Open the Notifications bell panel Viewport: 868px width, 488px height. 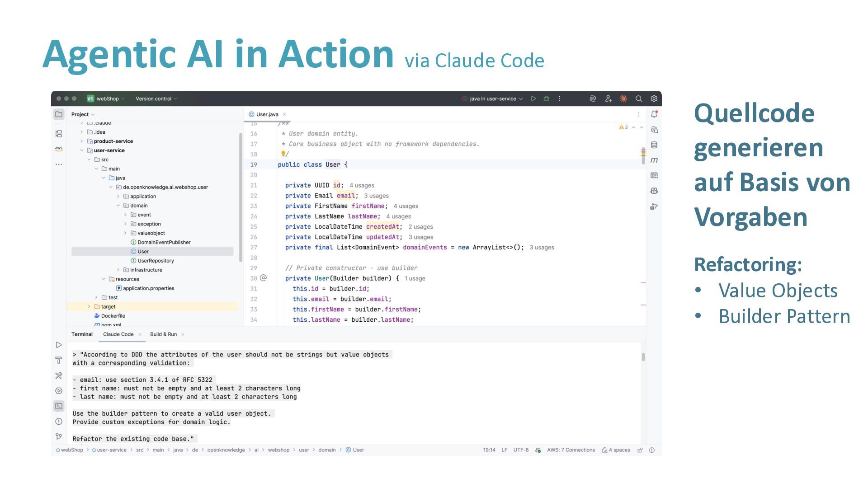click(x=654, y=114)
